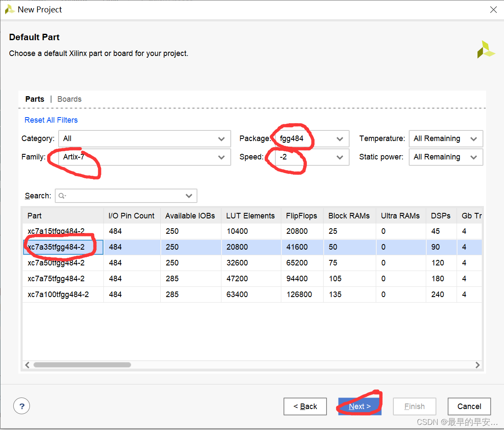The image size is (504, 430).
Task: Select the xc7a15tfgg484-2 part row
Action: point(56,231)
